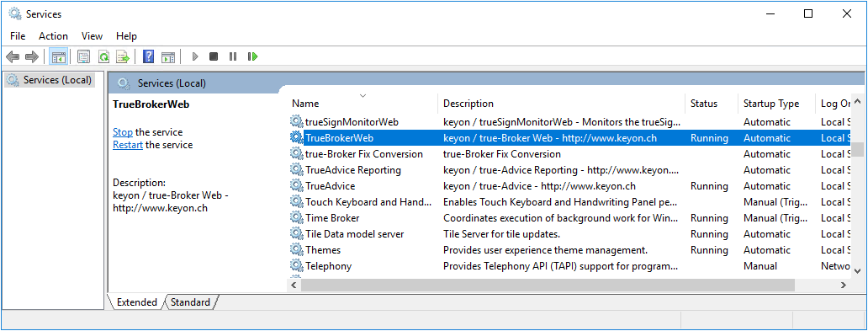The height and width of the screenshot is (331, 868).
Task: Open Properties toolbar icon
Action: tap(83, 56)
